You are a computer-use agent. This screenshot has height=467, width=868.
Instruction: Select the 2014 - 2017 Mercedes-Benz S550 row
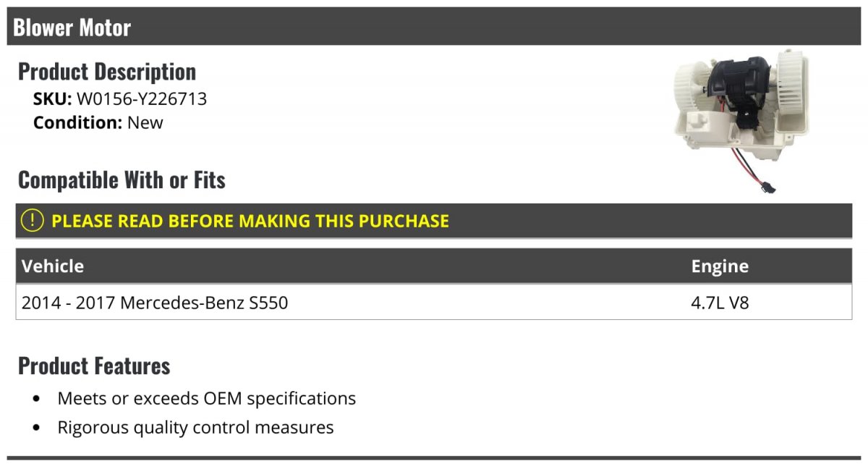tap(434, 302)
